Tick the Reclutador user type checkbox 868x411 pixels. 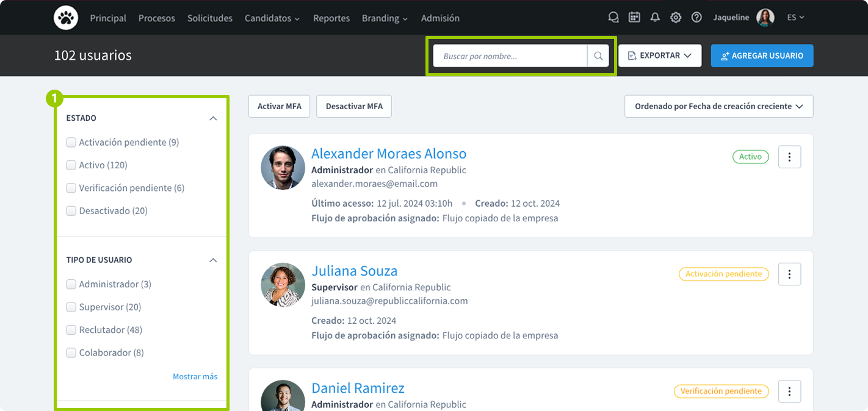(71, 330)
